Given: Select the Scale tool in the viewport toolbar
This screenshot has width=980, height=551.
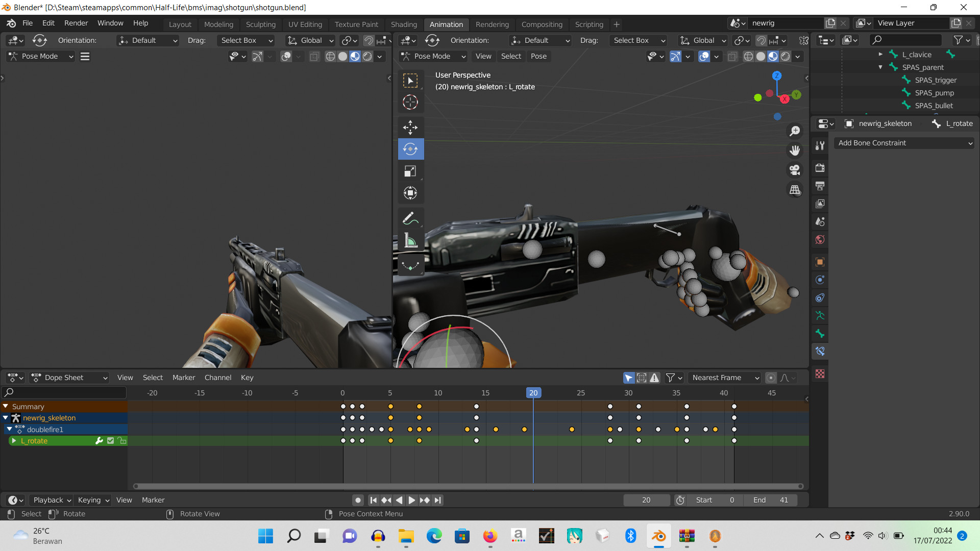Looking at the screenshot, I should pos(411,171).
